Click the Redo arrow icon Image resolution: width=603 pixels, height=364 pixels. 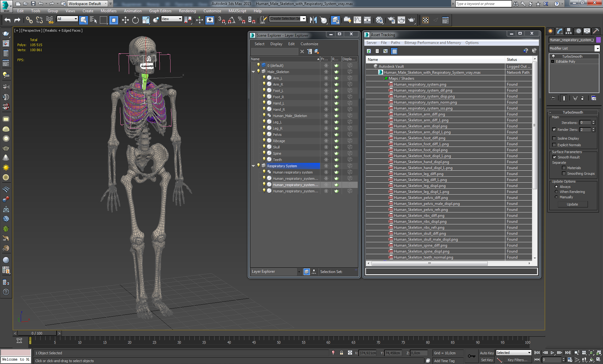[17, 20]
